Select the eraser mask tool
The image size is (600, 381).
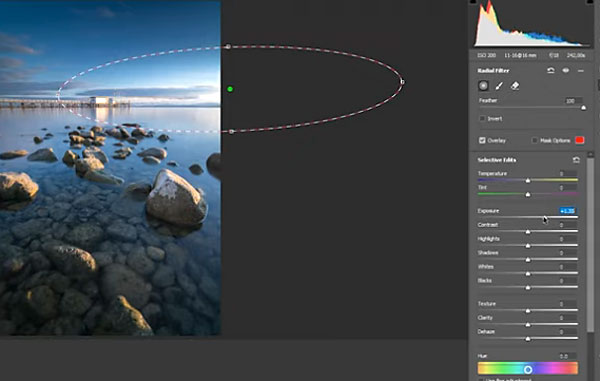(x=515, y=86)
